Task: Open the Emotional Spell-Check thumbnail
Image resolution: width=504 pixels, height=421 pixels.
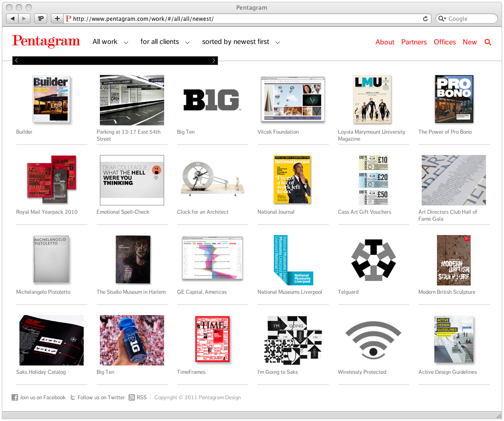Action: point(132,180)
